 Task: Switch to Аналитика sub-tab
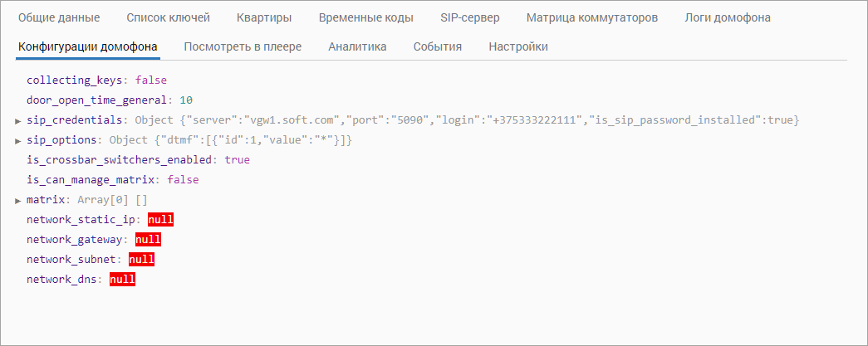357,46
